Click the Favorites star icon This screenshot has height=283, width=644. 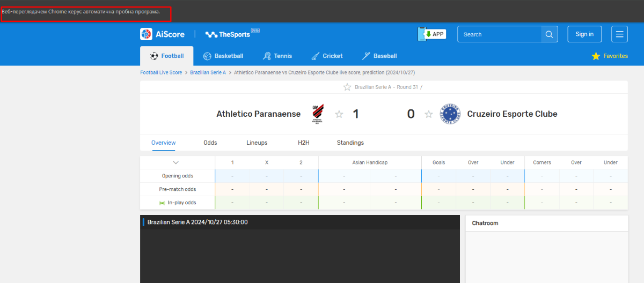tap(596, 56)
